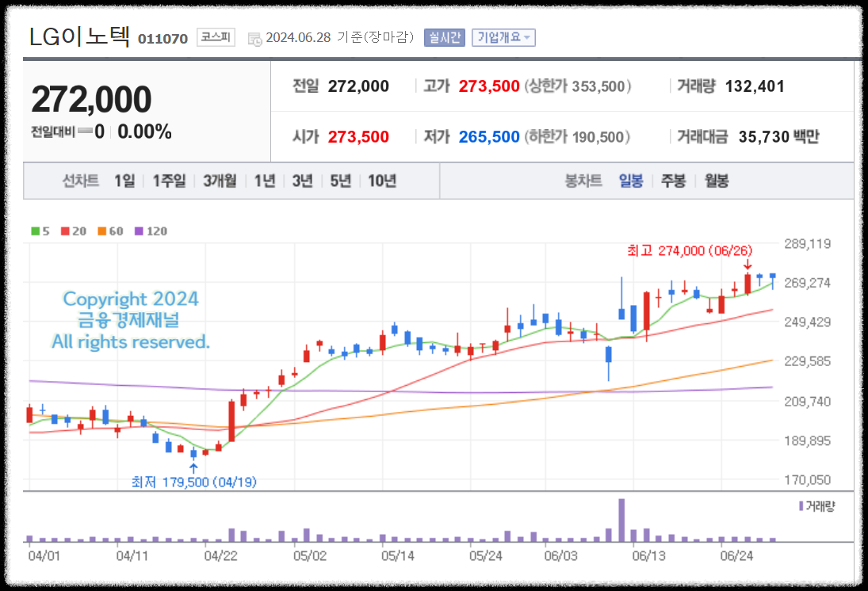Select the 5년 line chart tab

[x=340, y=181]
